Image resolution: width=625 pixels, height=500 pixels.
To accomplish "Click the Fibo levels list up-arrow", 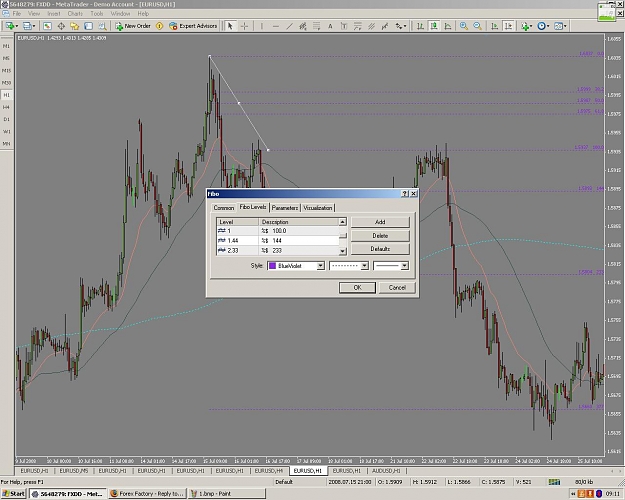I will point(342,222).
